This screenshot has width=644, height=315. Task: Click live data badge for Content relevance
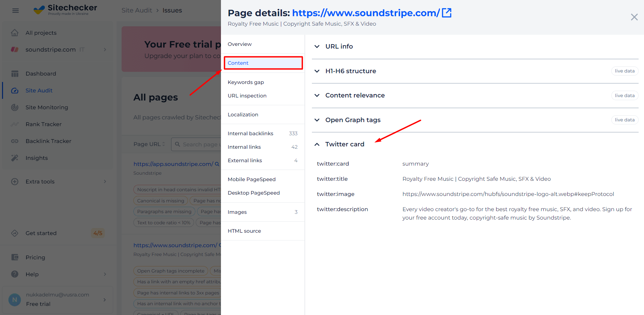625,95
